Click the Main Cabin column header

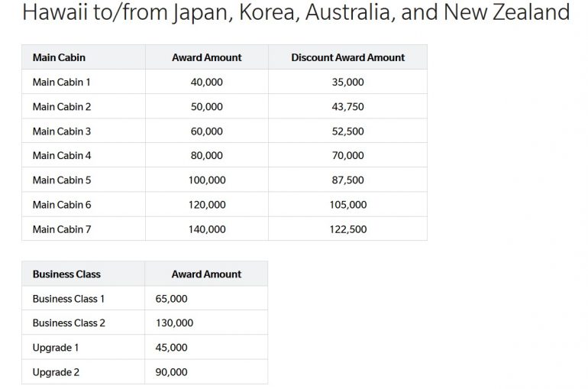[x=59, y=57]
